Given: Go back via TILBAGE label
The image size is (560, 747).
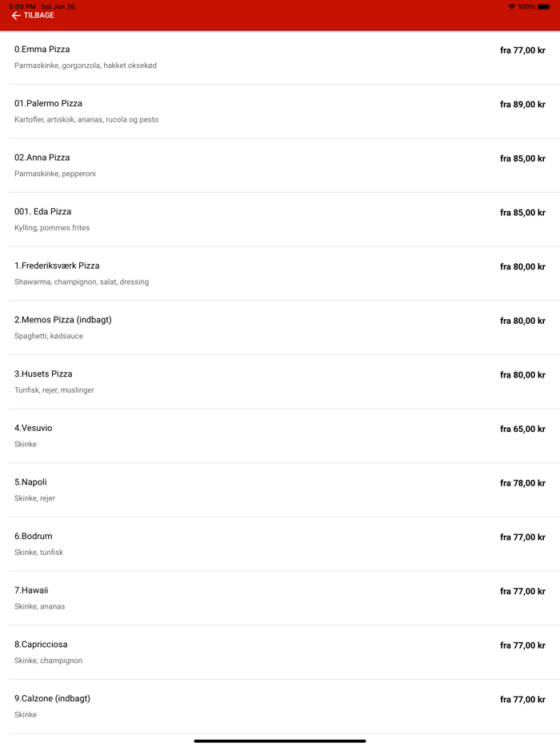Looking at the screenshot, I should point(39,16).
